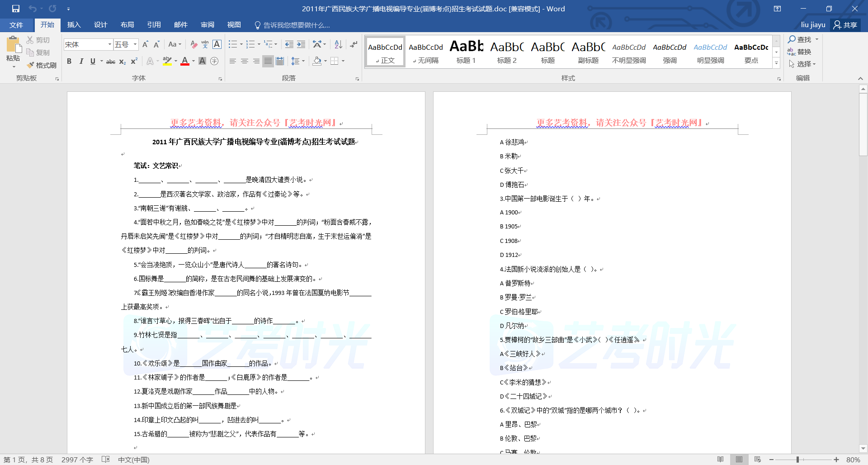
Task: Click the Show paragraph marks icon
Action: pyautogui.click(x=354, y=44)
